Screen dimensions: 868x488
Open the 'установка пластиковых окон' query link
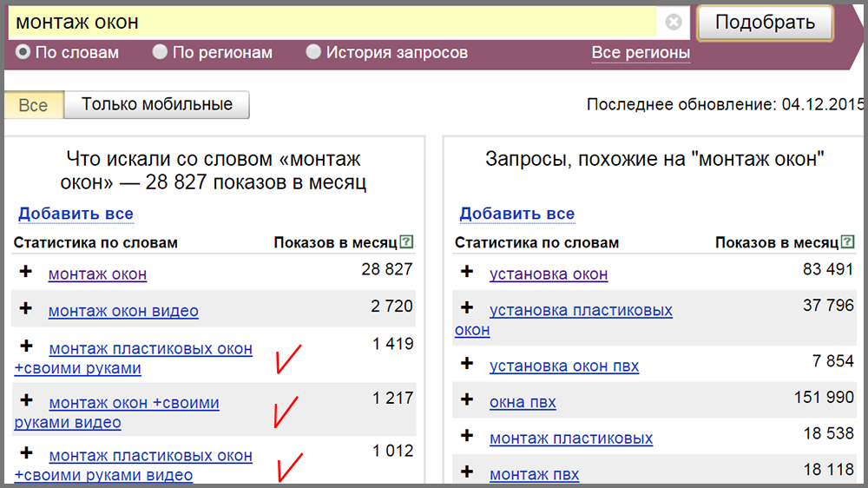[580, 311]
